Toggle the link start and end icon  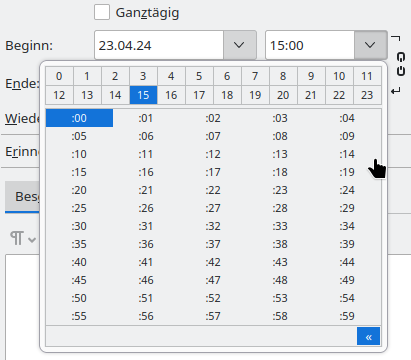[x=401, y=64]
